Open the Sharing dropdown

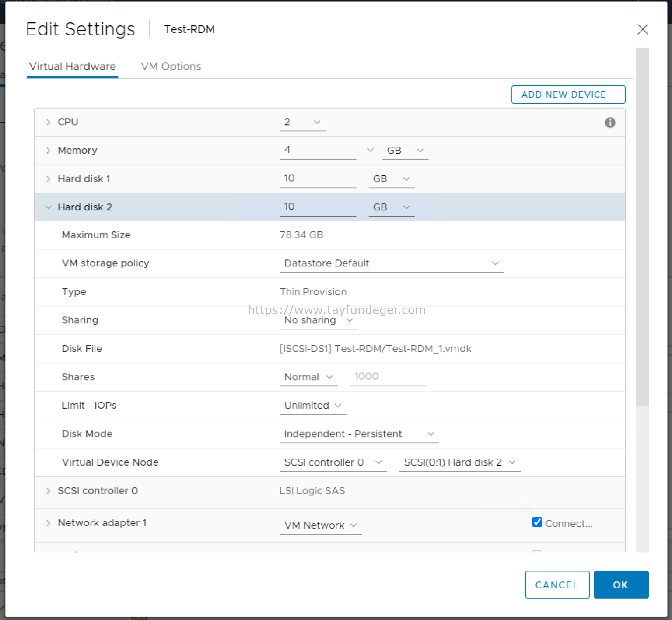[318, 321]
